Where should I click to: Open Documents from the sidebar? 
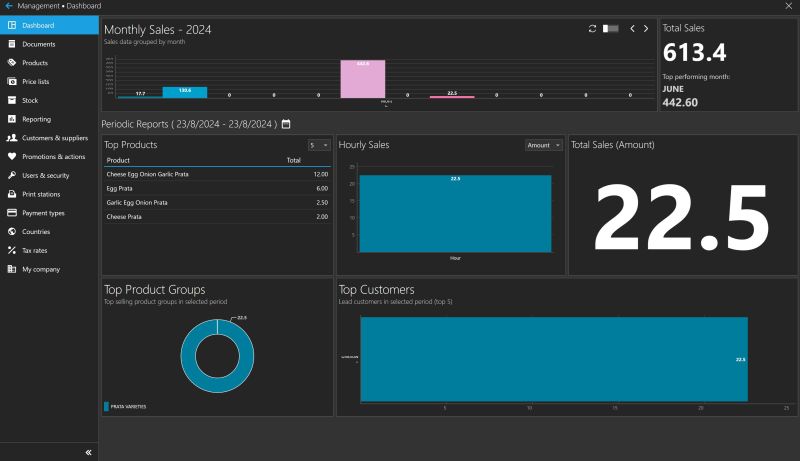tap(39, 44)
